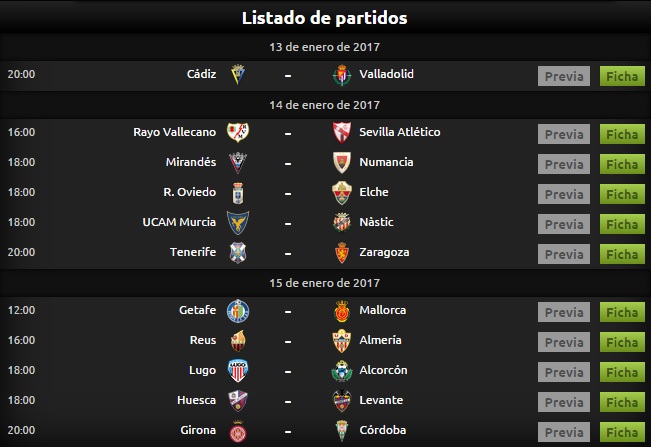Open Previa for Reus vs Almería
The image size is (651, 447).
[564, 342]
